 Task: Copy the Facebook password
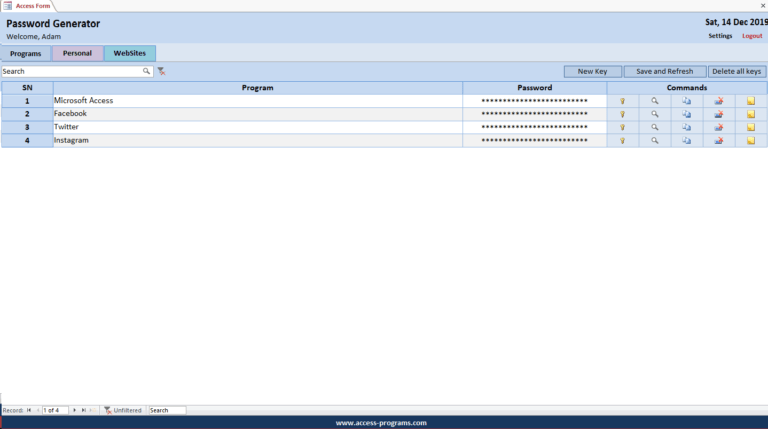point(687,114)
